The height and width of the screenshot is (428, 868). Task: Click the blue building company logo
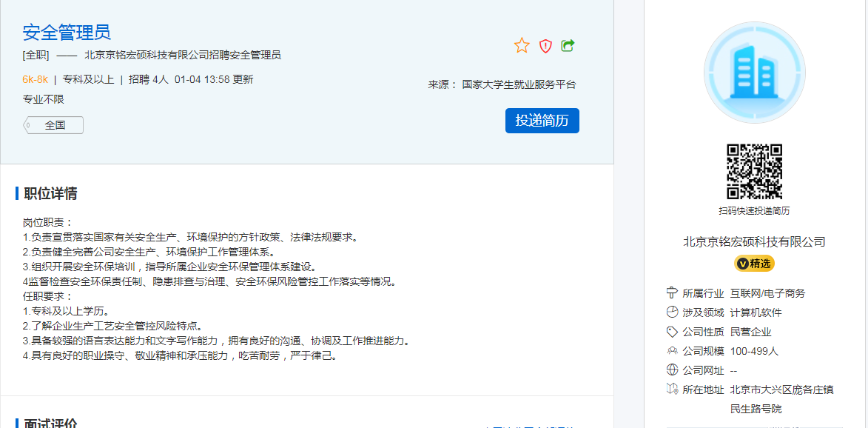coord(754,73)
